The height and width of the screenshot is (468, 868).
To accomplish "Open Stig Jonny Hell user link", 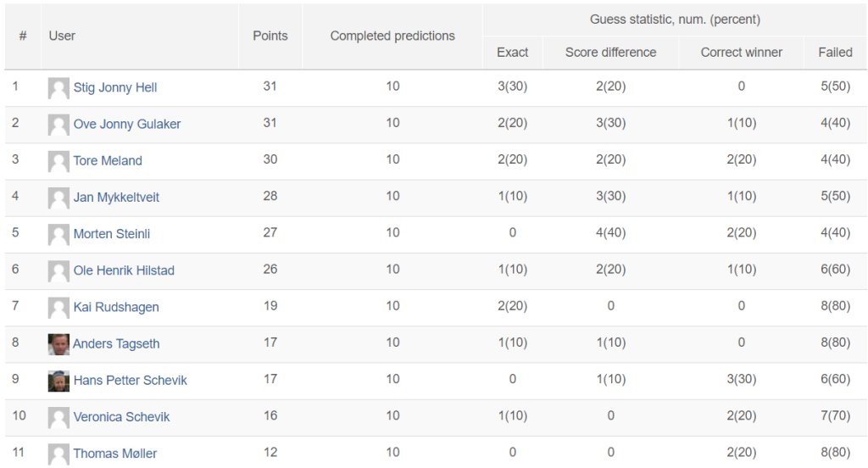I will click(115, 87).
